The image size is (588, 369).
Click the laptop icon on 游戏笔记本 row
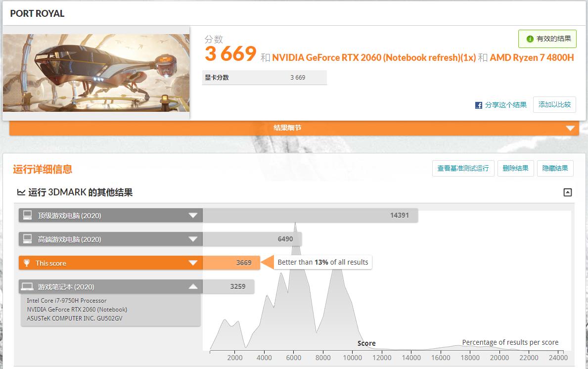click(x=28, y=286)
